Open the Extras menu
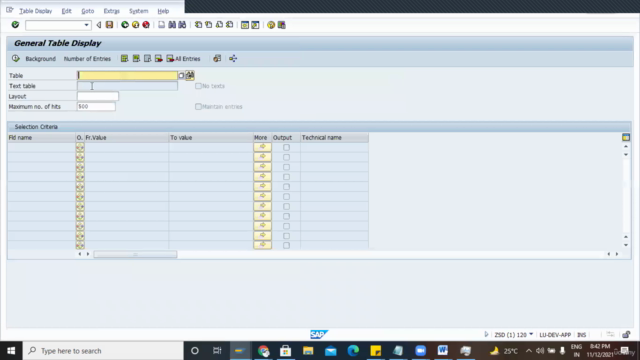Viewport: 640px width, 360px height. click(111, 11)
